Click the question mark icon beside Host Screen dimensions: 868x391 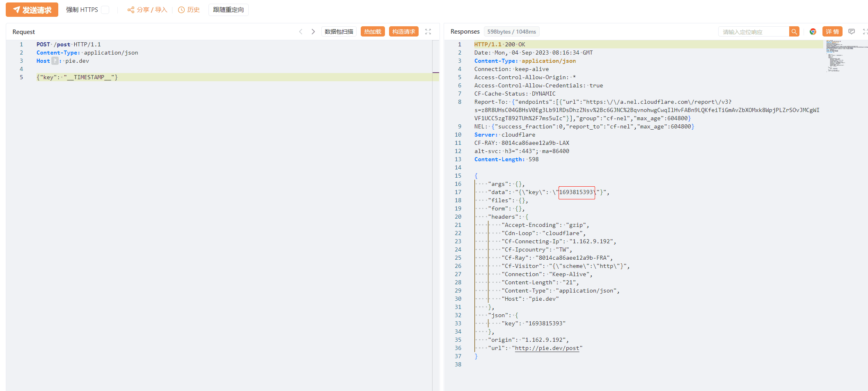tap(55, 61)
